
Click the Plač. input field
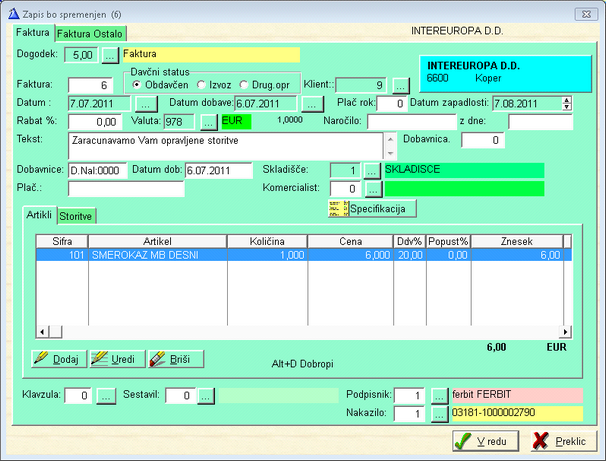pyautogui.click(x=126, y=189)
